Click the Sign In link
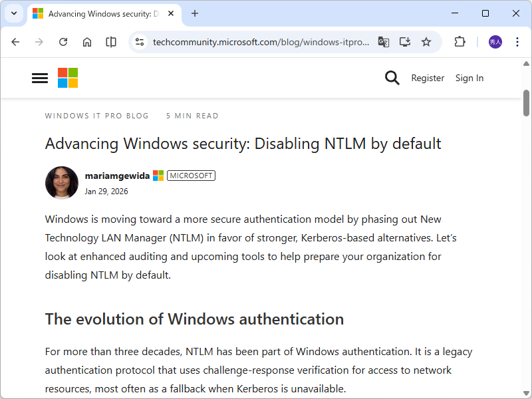Viewport: 532px width, 399px height. [469, 78]
